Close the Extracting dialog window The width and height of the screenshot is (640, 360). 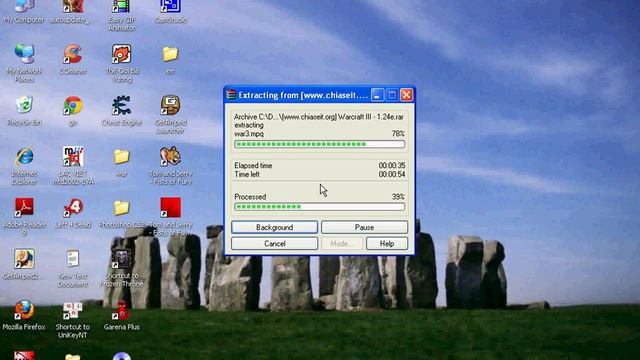point(406,95)
